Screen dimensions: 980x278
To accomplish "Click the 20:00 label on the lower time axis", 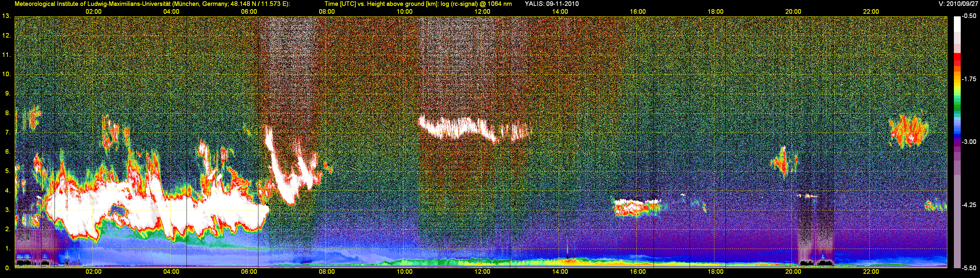I will click(x=793, y=272).
